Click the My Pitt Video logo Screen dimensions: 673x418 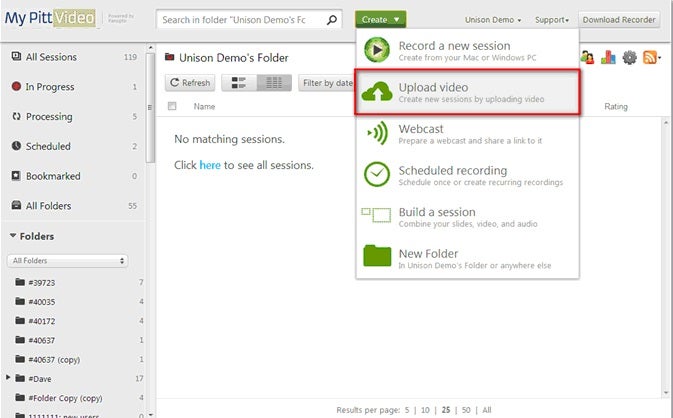click(50, 18)
